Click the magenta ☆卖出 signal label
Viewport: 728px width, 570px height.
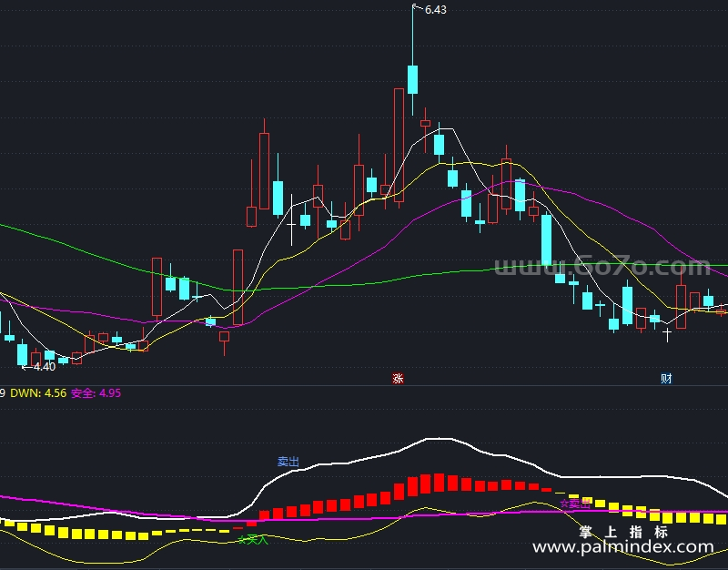click(x=575, y=504)
